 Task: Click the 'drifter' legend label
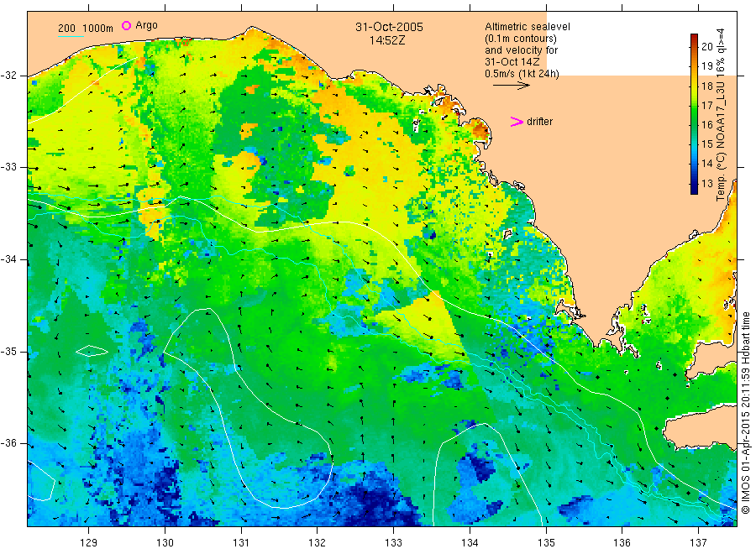click(x=539, y=122)
